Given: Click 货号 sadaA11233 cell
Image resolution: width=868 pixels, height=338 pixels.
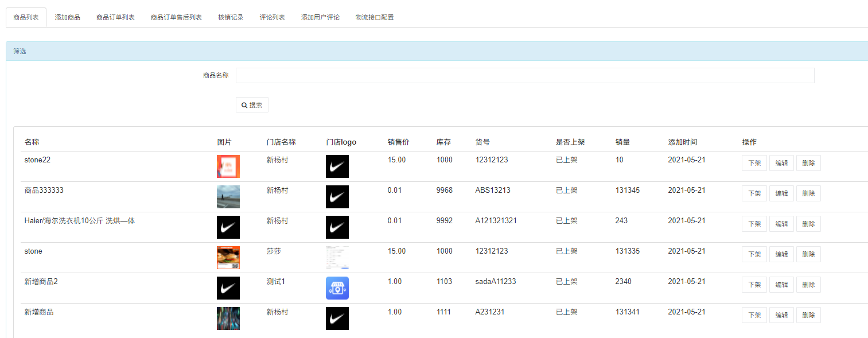Looking at the screenshot, I should (x=496, y=282).
